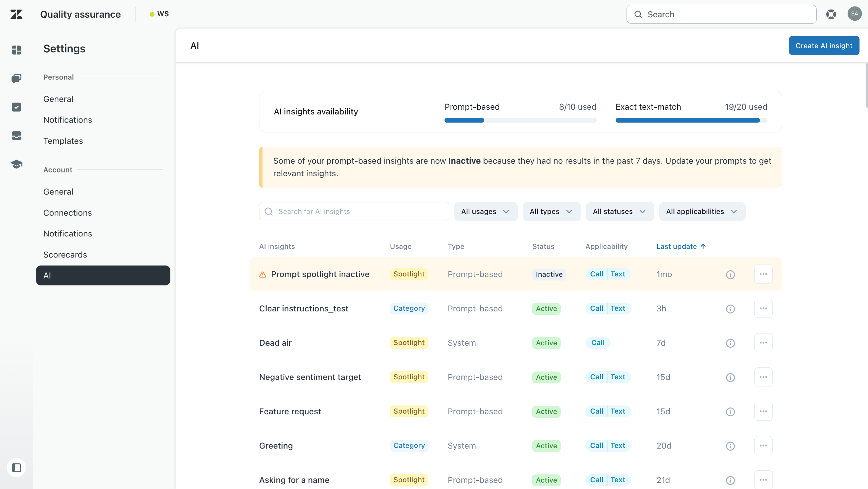Open the dashboard icon in left rail

(x=16, y=50)
